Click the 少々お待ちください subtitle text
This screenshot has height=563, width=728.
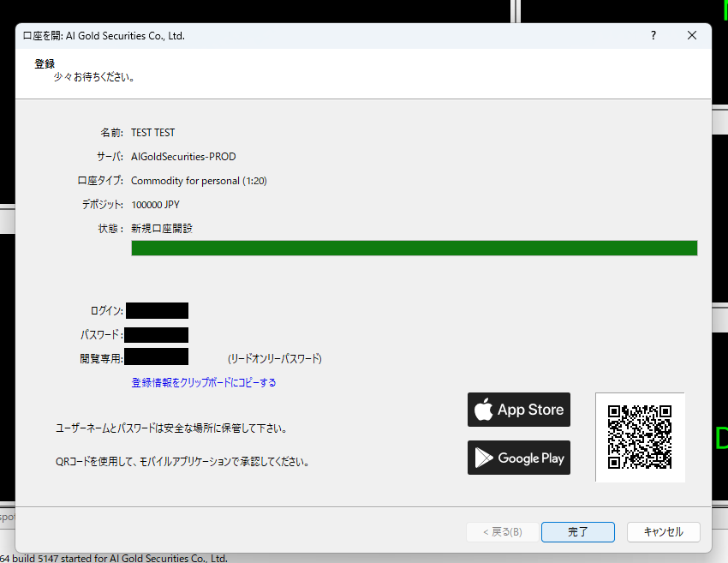coord(94,77)
